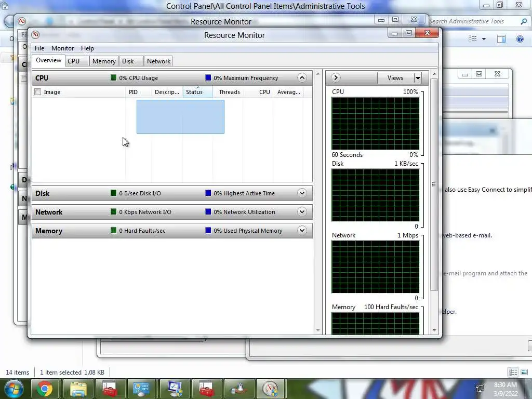This screenshot has height=399, width=532.
Task: Click the green CPU Usage color indicator
Action: tap(114, 78)
